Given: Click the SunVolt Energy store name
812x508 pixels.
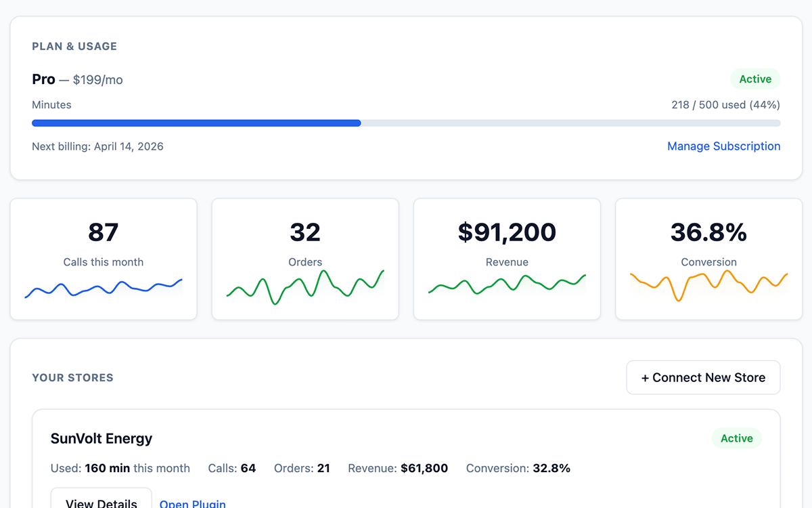Looking at the screenshot, I should point(101,438).
